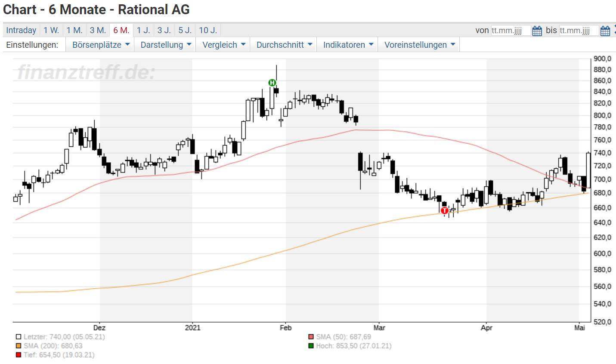Open calendar picker next to 'bis' date field

(x=605, y=31)
